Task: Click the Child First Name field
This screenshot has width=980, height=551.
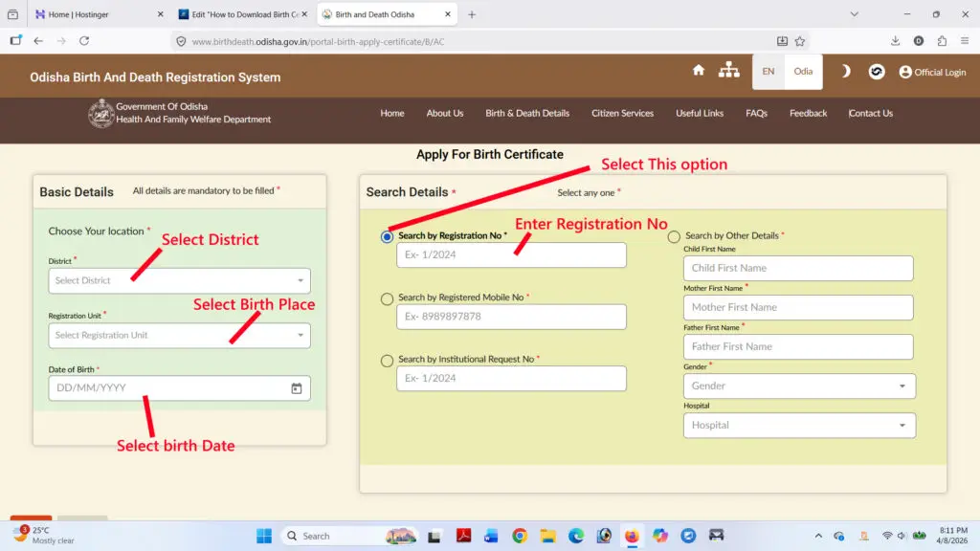Action: (x=798, y=269)
